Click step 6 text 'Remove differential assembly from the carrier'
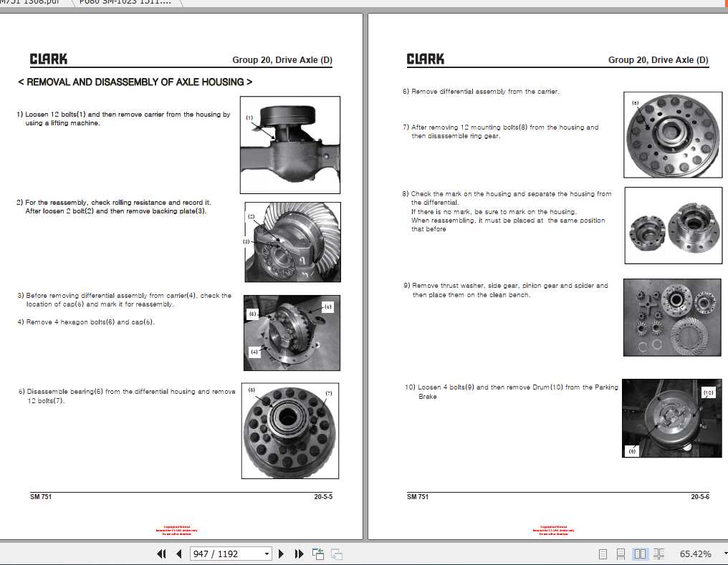 [x=481, y=92]
